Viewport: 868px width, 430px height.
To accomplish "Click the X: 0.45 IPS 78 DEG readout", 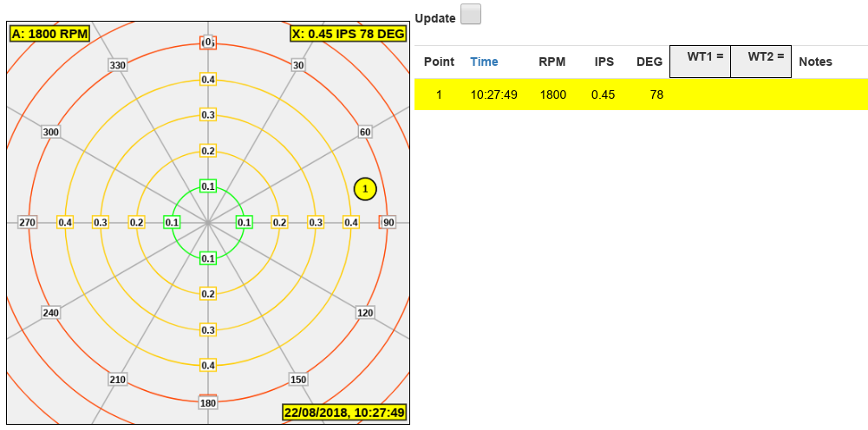I will (x=349, y=34).
